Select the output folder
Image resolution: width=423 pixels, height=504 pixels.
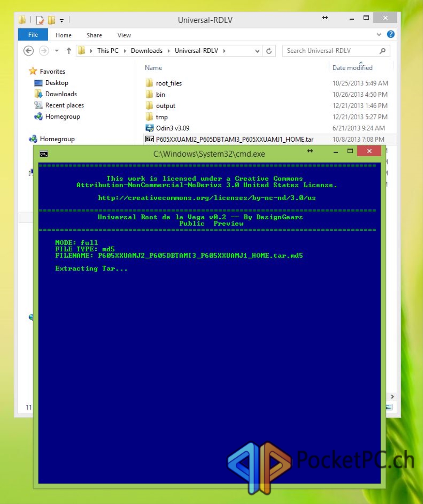(x=165, y=106)
